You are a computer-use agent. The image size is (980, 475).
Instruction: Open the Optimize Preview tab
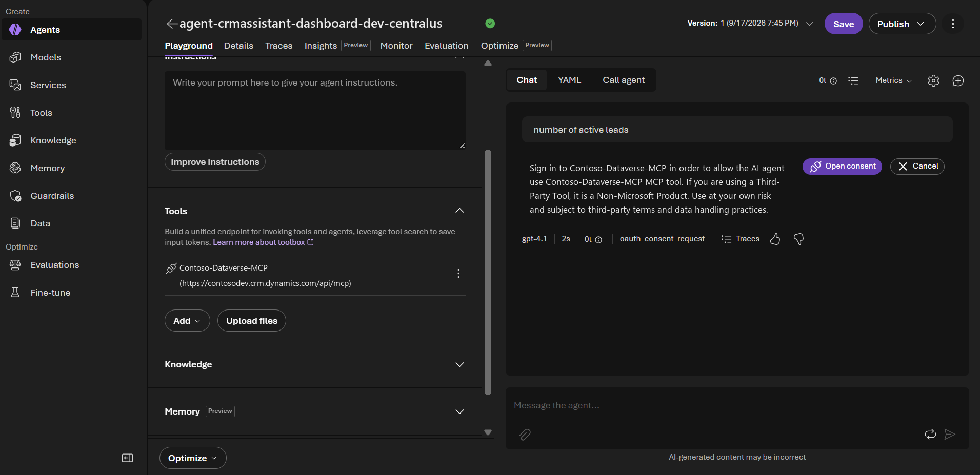[516, 46]
